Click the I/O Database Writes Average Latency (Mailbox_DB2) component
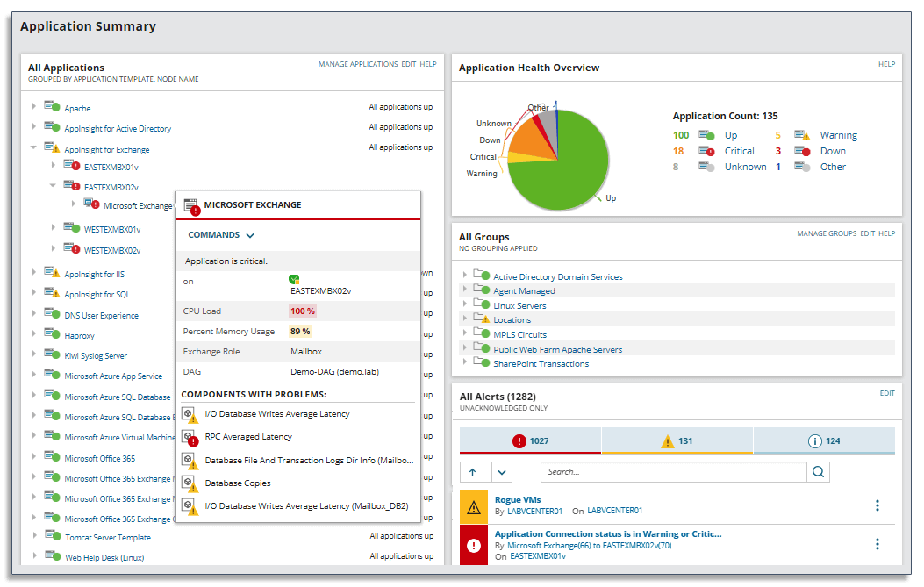 coord(306,506)
